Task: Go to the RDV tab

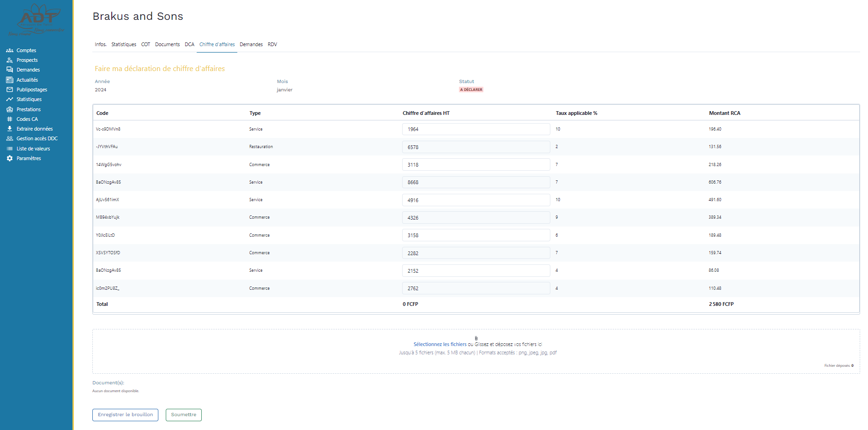Action: [272, 44]
